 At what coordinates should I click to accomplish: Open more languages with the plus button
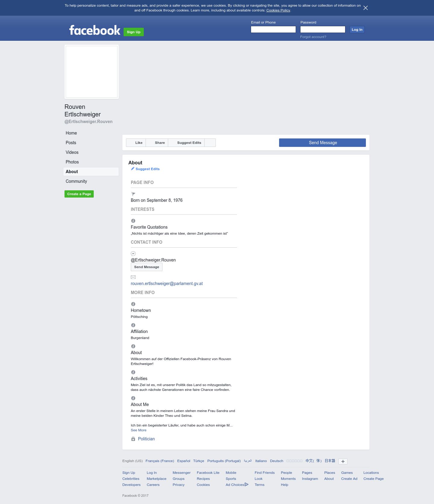tap(343, 461)
